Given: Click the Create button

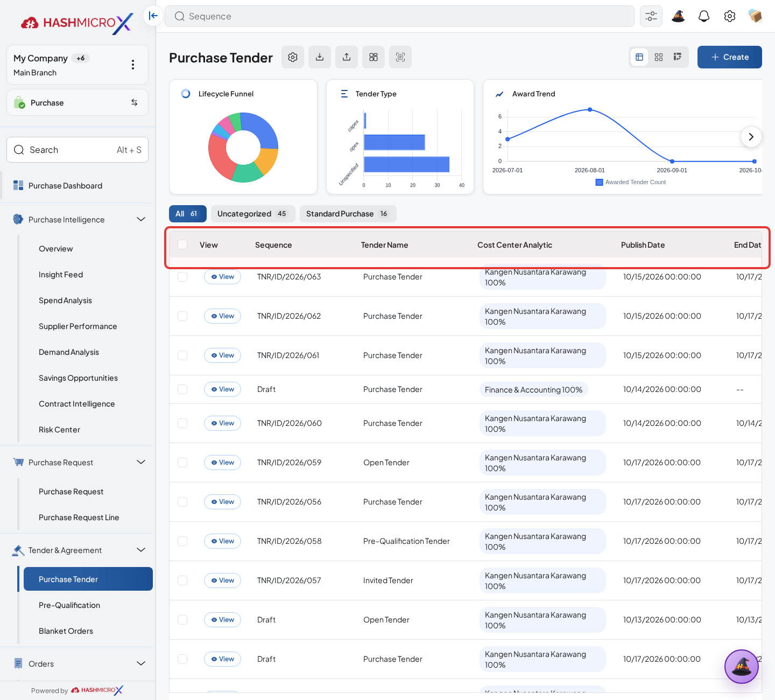Looking at the screenshot, I should pyautogui.click(x=730, y=57).
